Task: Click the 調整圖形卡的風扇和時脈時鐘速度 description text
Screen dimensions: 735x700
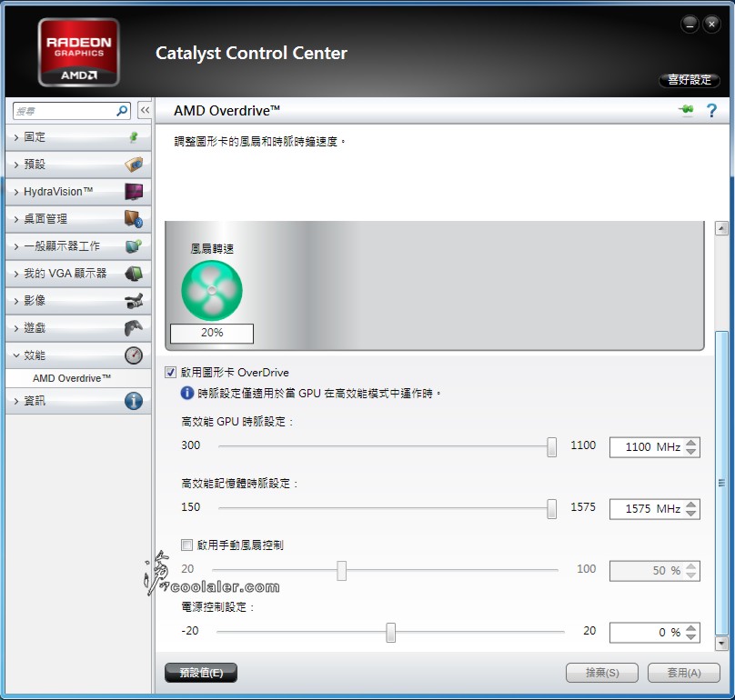Action: pyautogui.click(x=259, y=142)
